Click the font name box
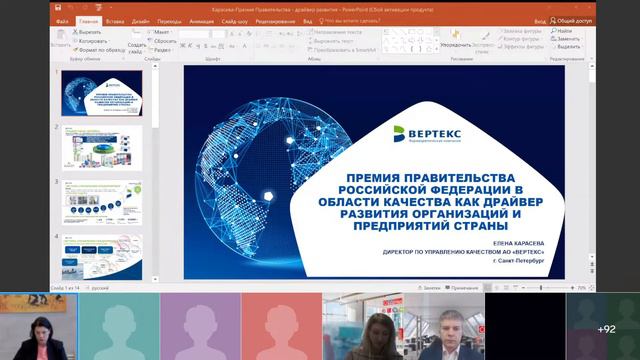The height and width of the screenshot is (360, 640). point(194,35)
